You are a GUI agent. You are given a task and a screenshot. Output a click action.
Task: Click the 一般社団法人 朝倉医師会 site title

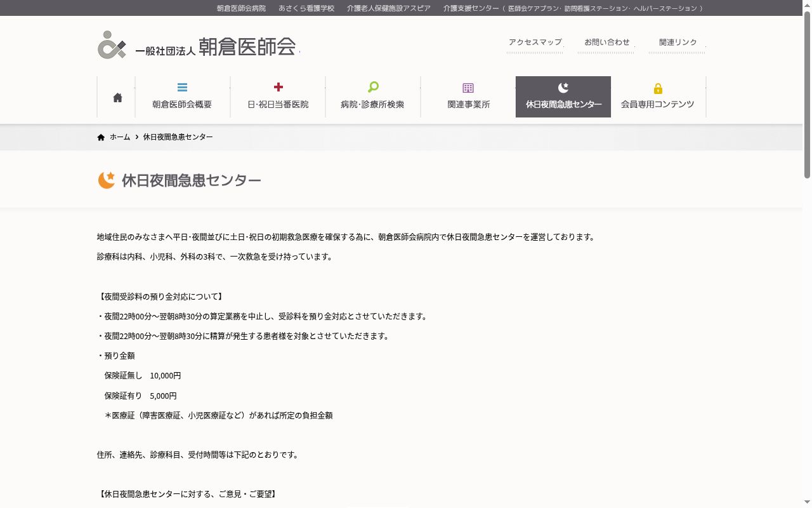click(x=216, y=47)
